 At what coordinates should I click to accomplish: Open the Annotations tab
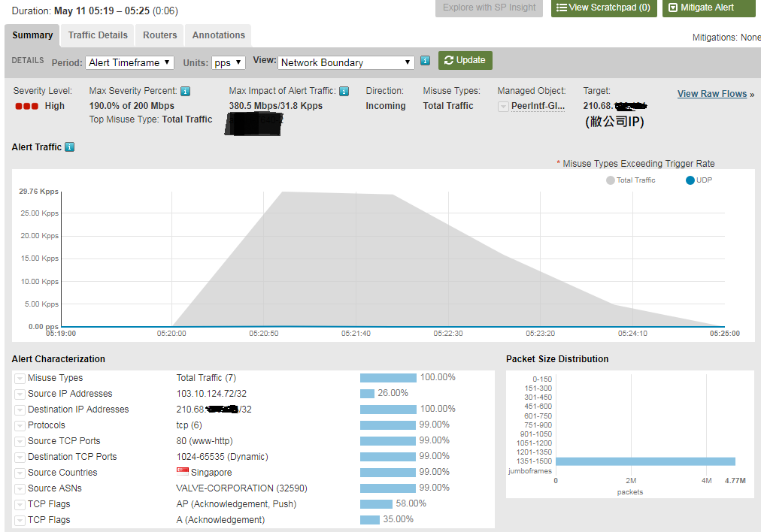coord(218,35)
